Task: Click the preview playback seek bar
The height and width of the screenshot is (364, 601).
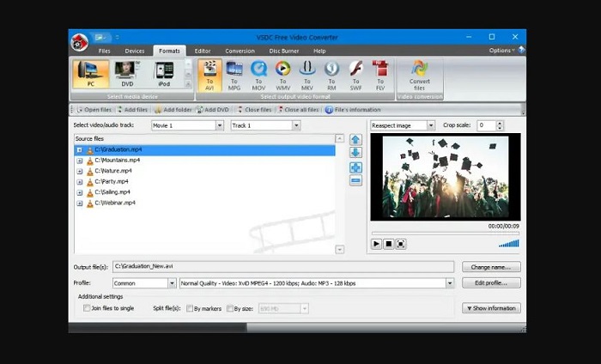Action: tap(445, 233)
